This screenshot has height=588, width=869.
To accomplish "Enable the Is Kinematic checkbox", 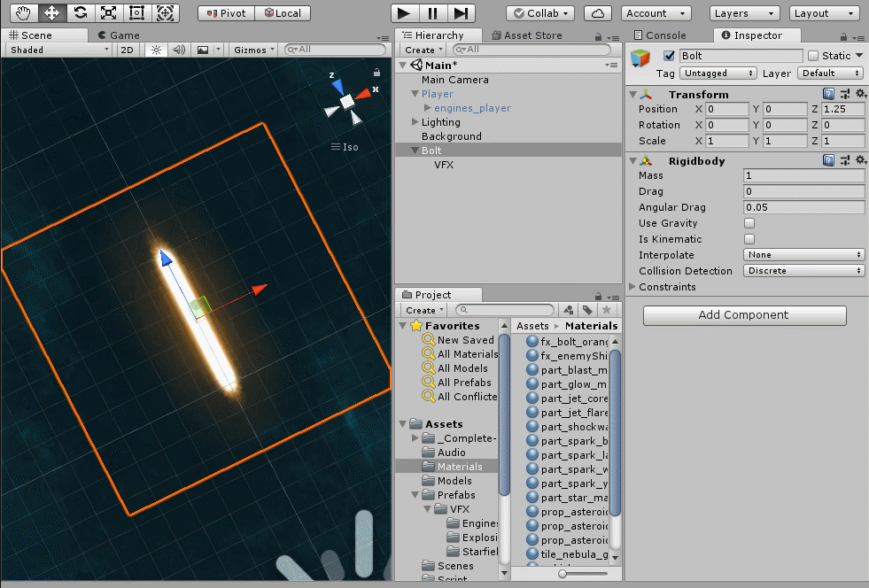I will 749,239.
